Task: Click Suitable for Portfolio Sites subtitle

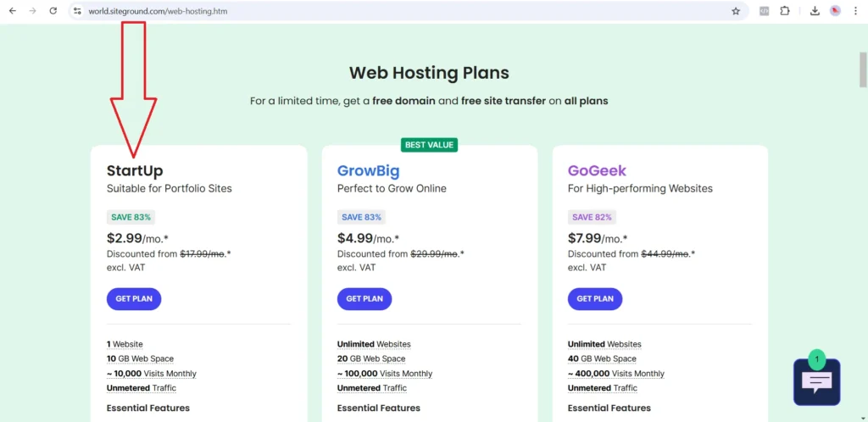Action: click(x=170, y=189)
